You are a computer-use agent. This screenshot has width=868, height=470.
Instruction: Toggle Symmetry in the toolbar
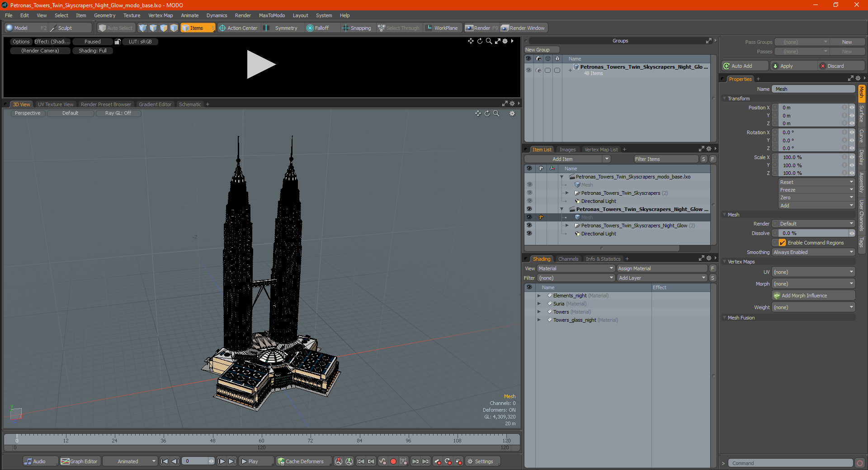[x=281, y=28]
